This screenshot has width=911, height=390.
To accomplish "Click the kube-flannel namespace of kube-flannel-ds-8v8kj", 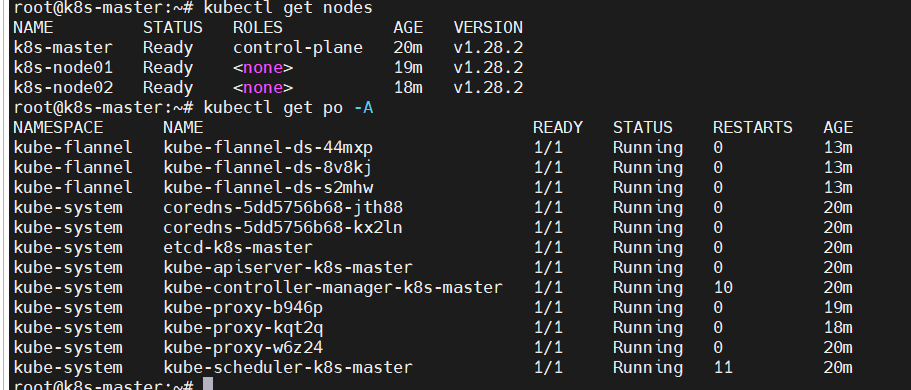I will (73, 167).
